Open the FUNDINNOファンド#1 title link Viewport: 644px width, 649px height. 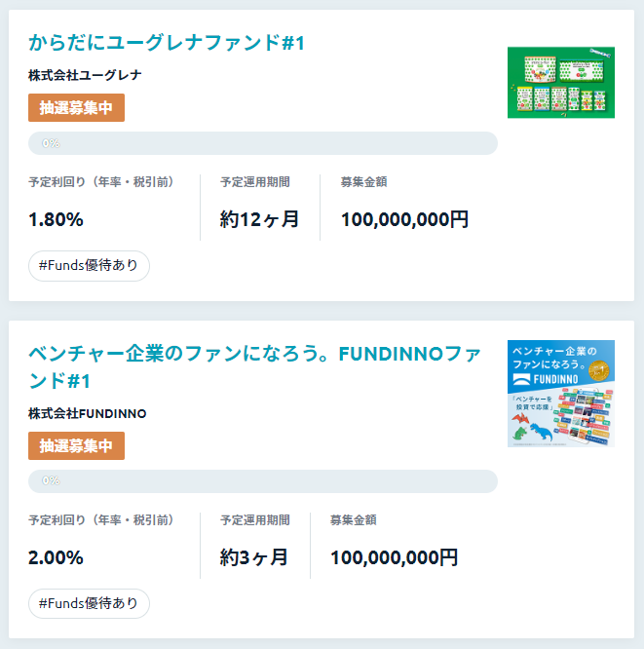click(x=254, y=367)
